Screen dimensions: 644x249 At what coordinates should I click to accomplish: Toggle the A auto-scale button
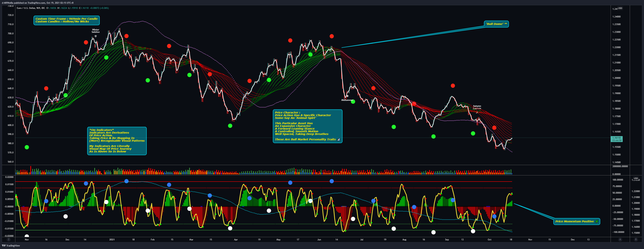pyautogui.click(x=620, y=240)
